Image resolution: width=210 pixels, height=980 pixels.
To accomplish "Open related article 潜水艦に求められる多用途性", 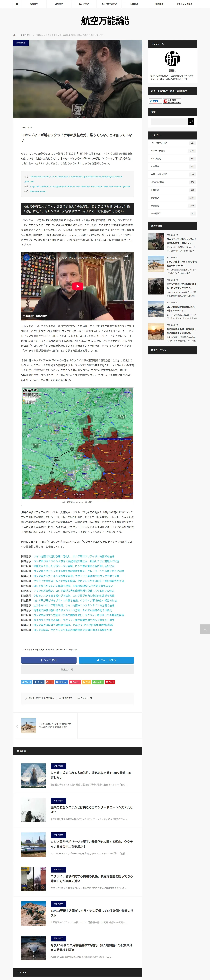I will point(91,775).
